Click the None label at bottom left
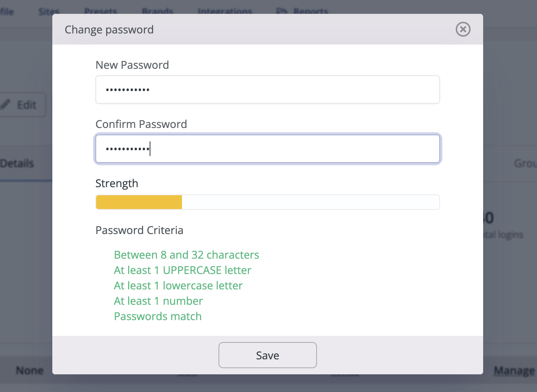 (29, 370)
